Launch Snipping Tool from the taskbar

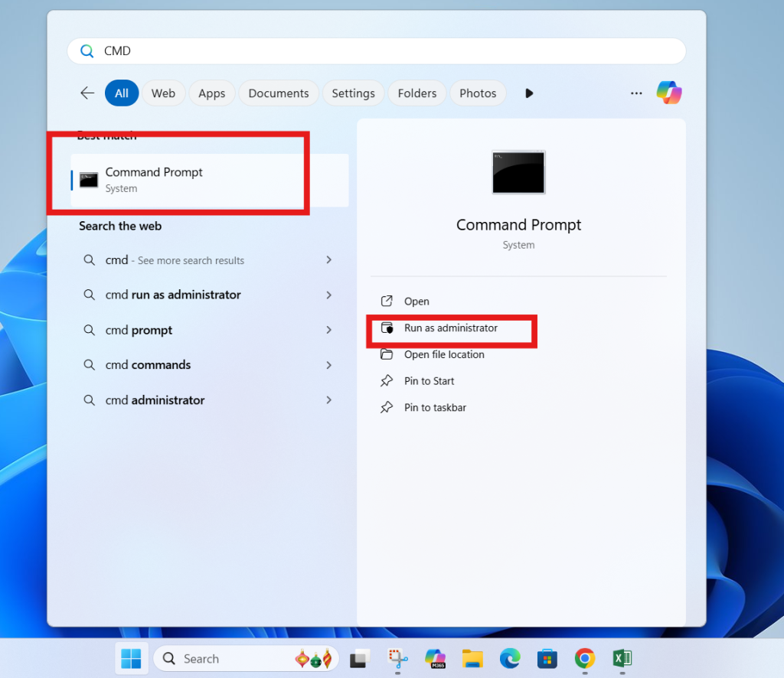click(x=397, y=658)
